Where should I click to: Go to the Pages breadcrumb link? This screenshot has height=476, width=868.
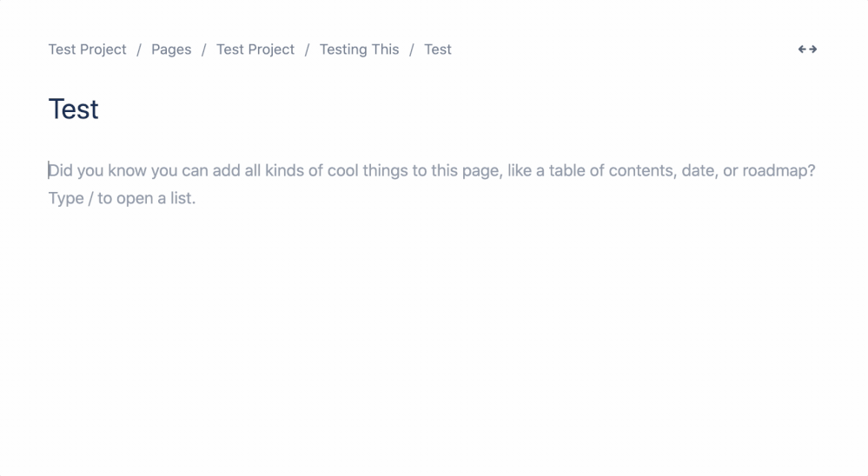tap(171, 50)
